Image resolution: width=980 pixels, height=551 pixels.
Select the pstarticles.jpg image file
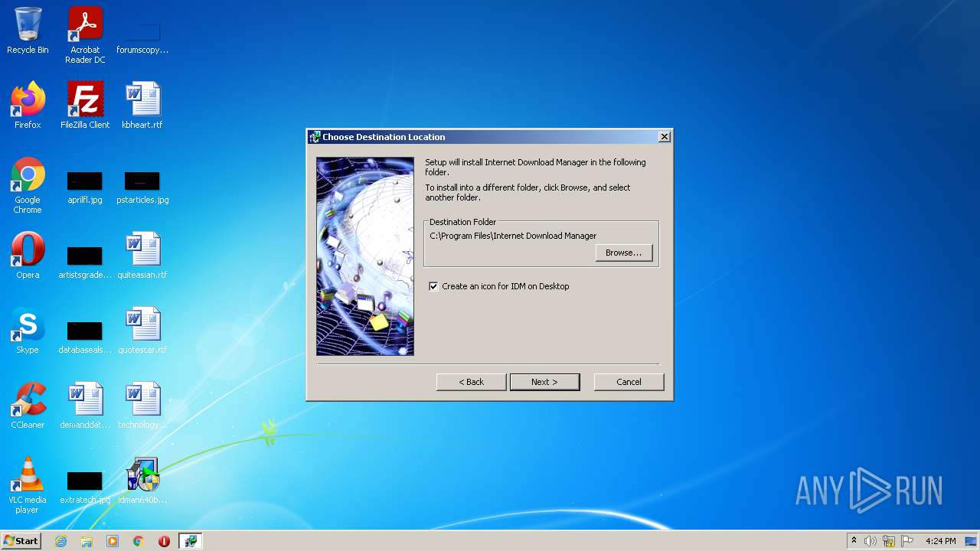coord(142,187)
